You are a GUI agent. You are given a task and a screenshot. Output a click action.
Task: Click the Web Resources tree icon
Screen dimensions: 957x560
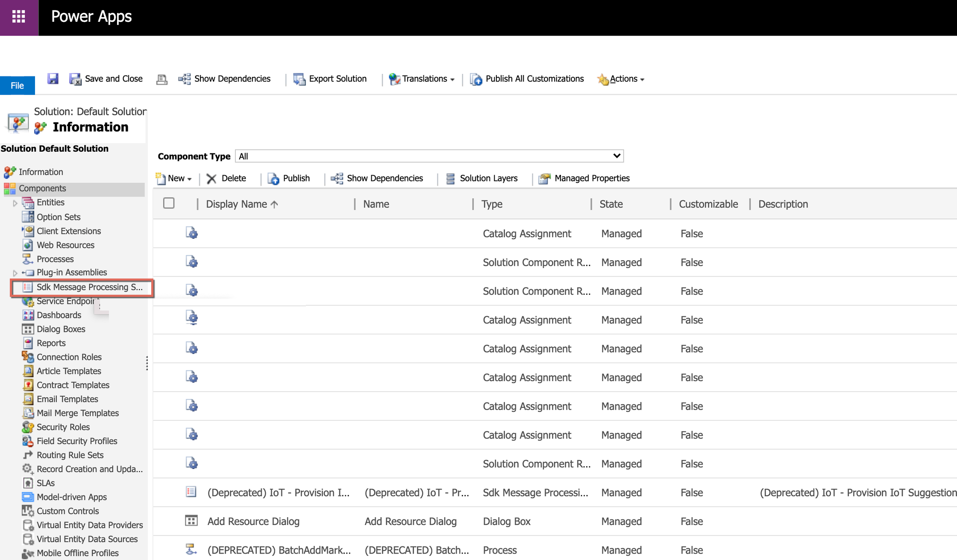pos(28,245)
